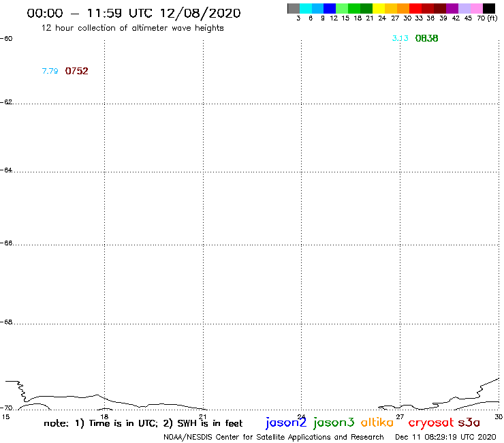
Task: Choose the yellow swatch in the color scale
Action: tap(379, 8)
